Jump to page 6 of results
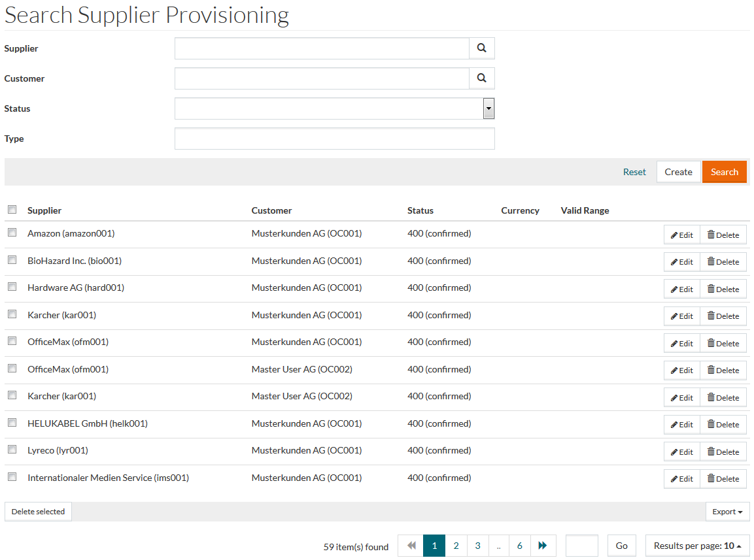754x560 pixels. click(519, 546)
